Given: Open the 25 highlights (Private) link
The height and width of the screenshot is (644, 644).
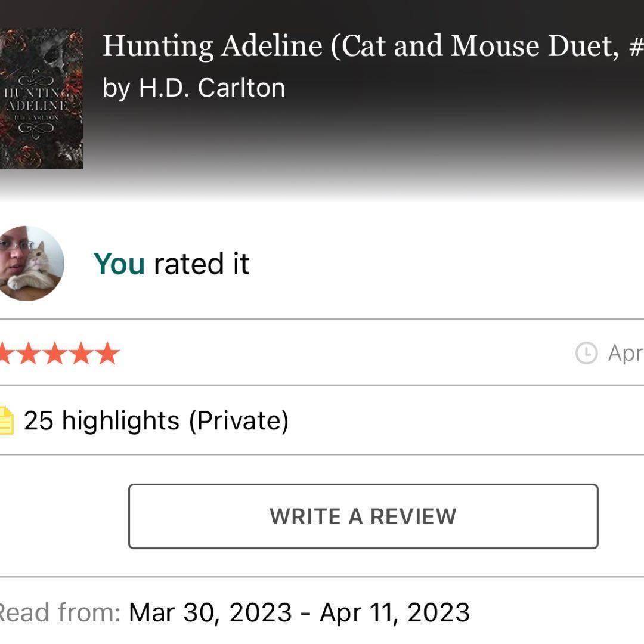Looking at the screenshot, I should point(156,421).
